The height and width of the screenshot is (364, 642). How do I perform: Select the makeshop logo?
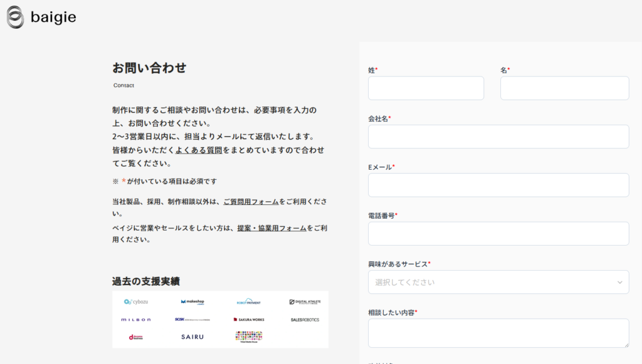point(192,302)
